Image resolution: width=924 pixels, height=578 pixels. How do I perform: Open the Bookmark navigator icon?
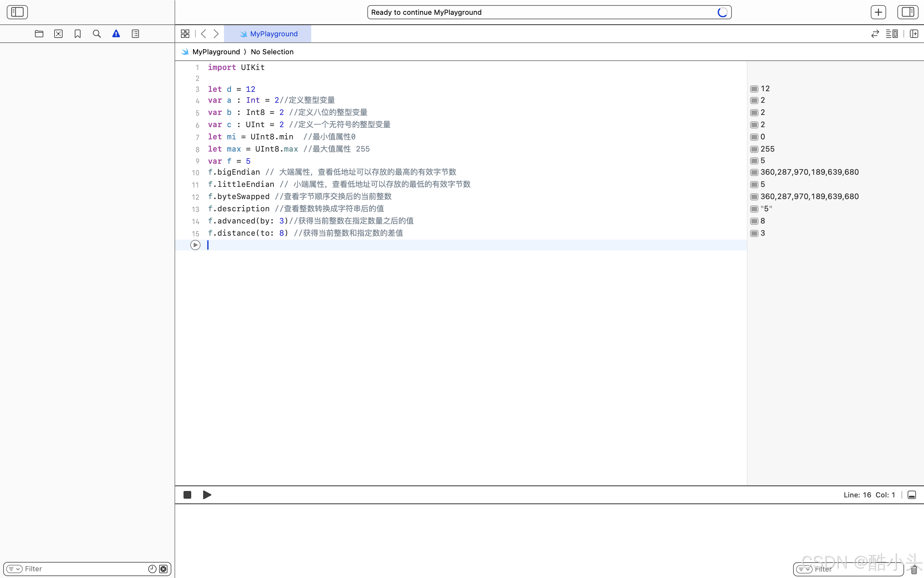(x=78, y=34)
